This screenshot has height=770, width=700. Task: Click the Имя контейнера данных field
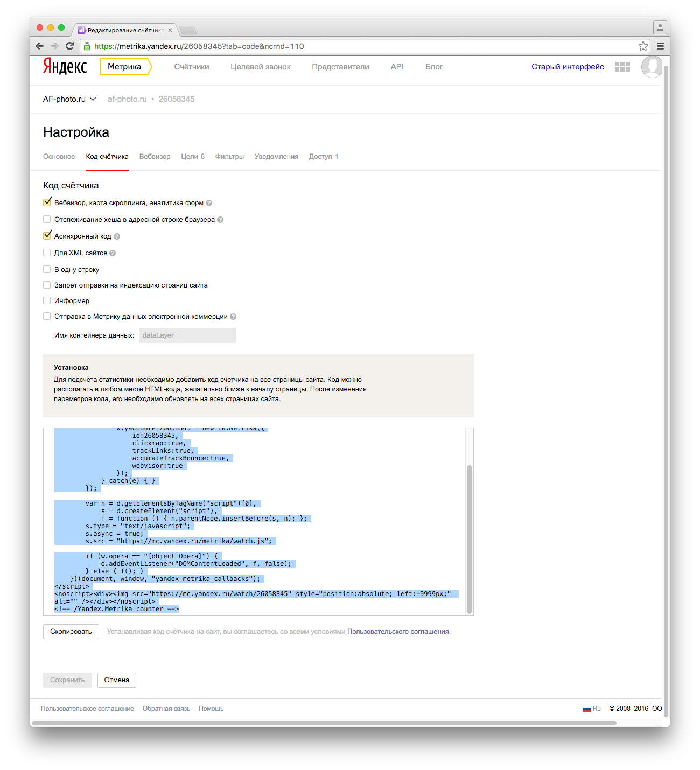(187, 335)
